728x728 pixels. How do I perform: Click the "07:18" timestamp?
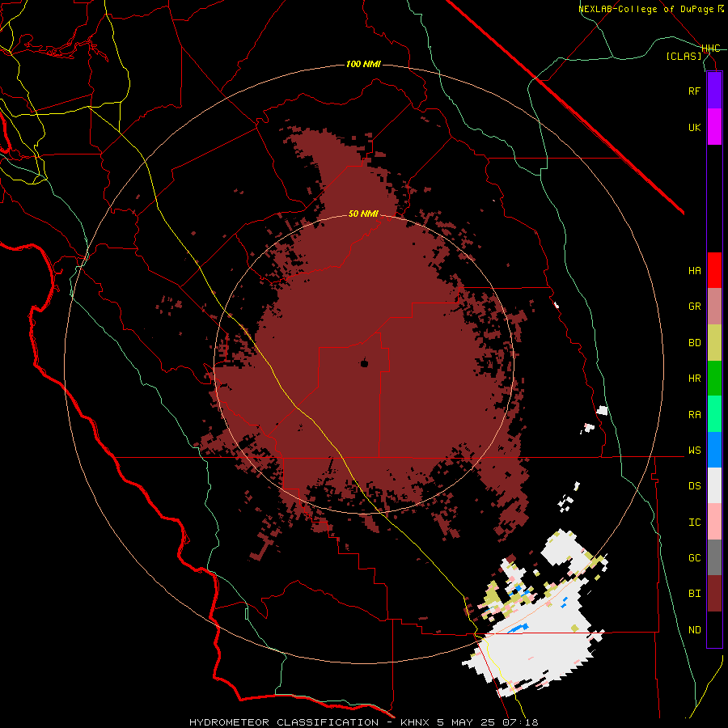520,722
